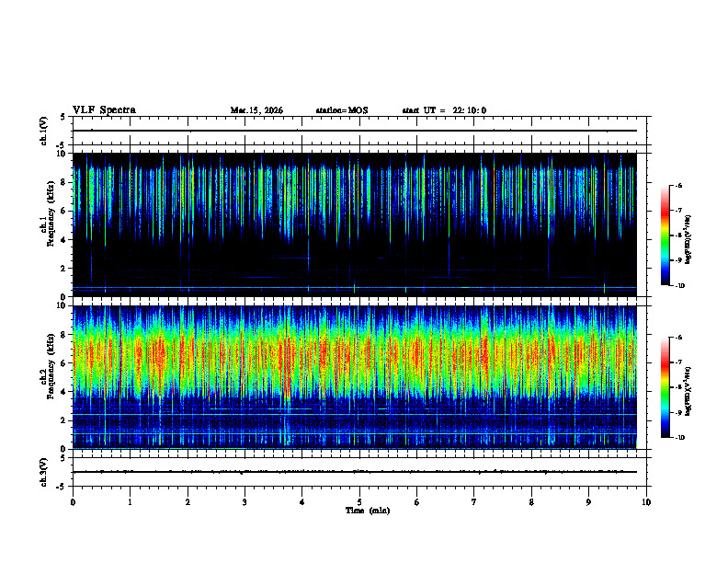The width and height of the screenshot is (728, 563).
Task: Select the "start UT = 22:10:0" text
Action: (x=444, y=110)
